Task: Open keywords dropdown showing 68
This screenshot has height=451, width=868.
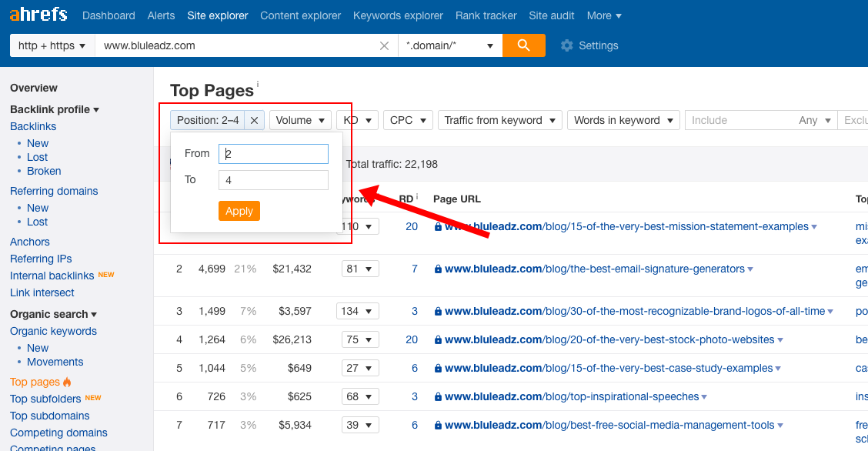Action: pyautogui.click(x=360, y=397)
